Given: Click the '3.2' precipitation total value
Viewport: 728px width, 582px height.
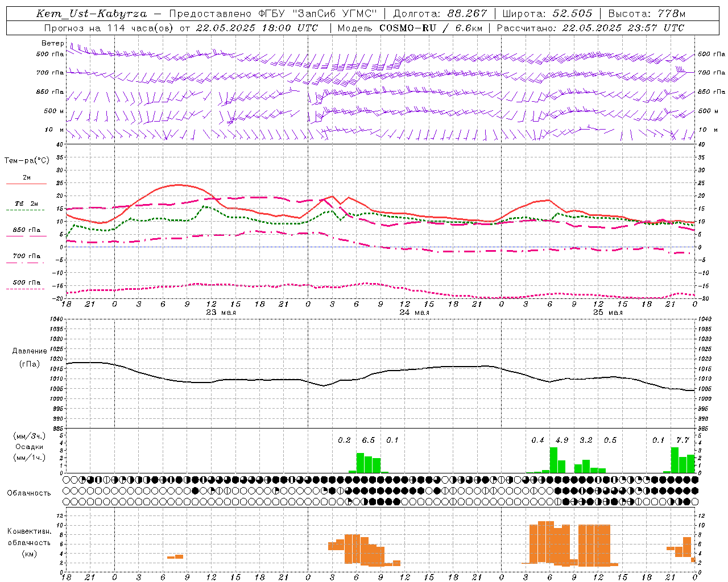Looking at the screenshot, I should [x=586, y=440].
